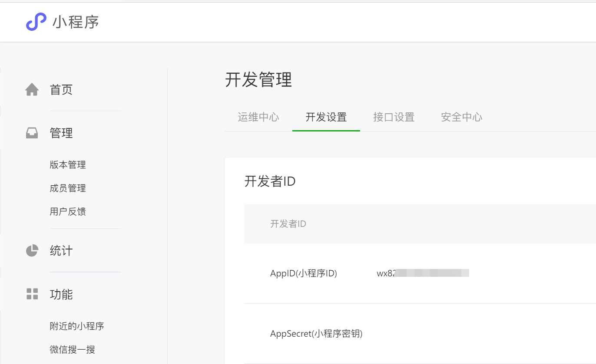Switch to the 接口设置 tab
This screenshot has width=596, height=364.
coord(394,117)
